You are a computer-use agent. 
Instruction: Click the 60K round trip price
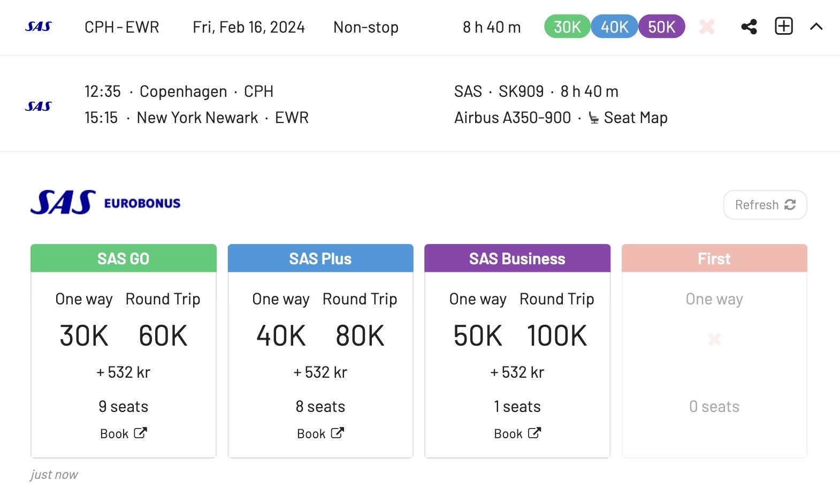point(163,336)
